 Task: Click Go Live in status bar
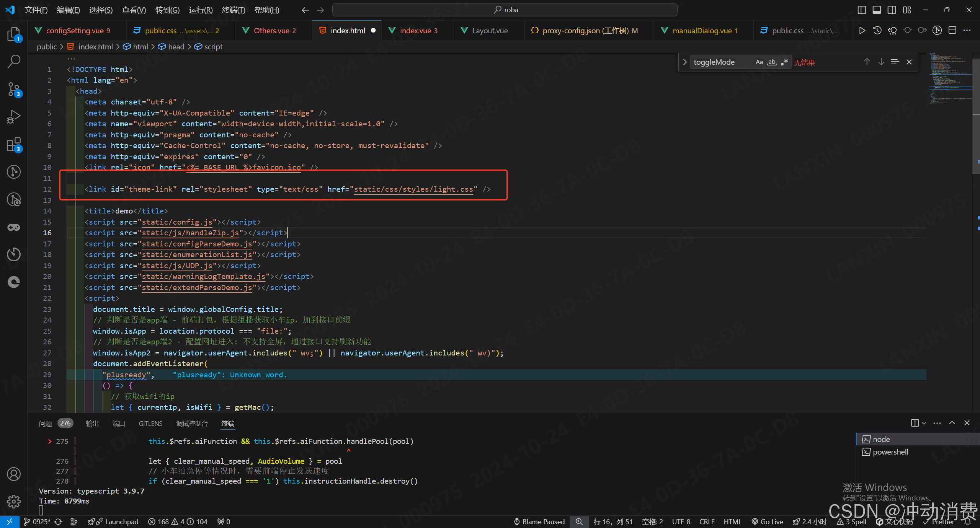point(767,521)
